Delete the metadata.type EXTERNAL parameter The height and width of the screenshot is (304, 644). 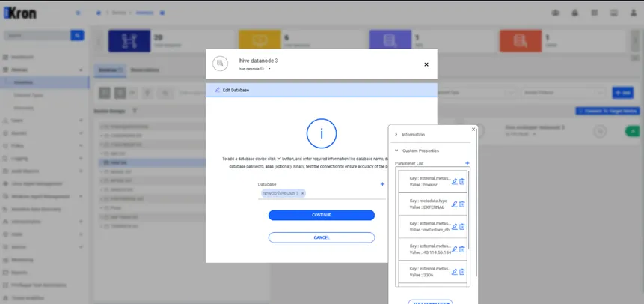tap(461, 204)
